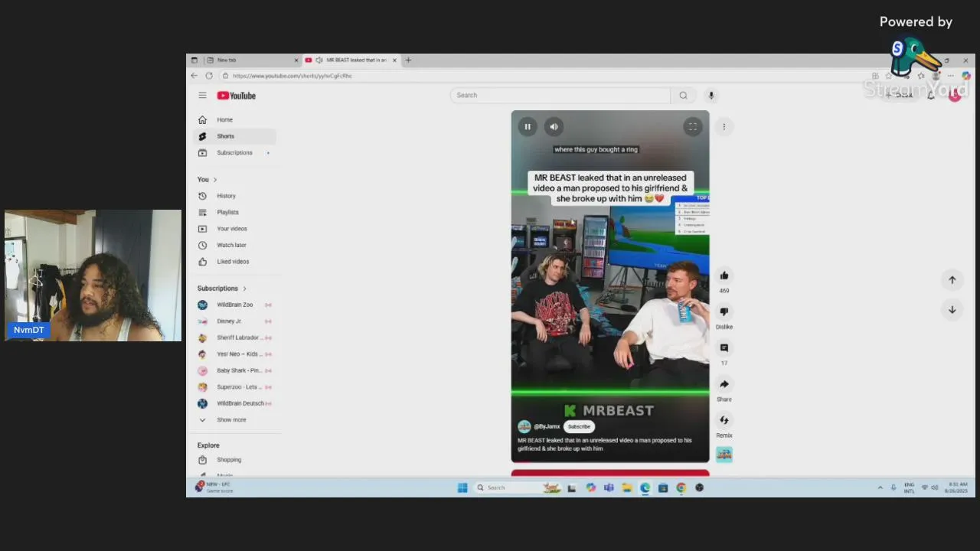
Task: Open Subscriptions in the sidebar
Action: 234,152
